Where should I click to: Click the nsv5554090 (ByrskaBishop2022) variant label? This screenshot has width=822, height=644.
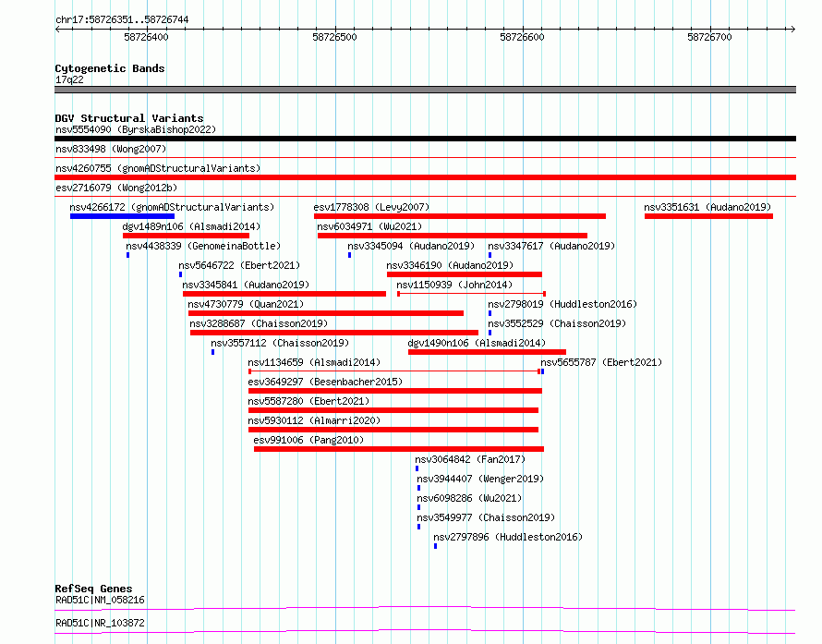click(136, 129)
